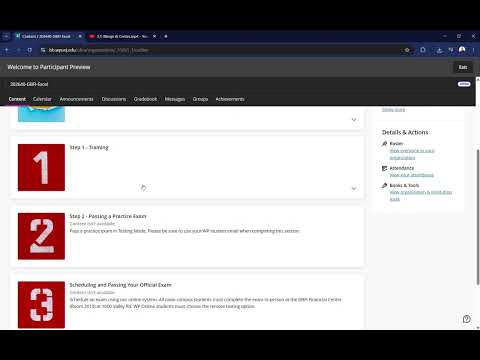This screenshot has height=360, width=480.
Task: Open the browser extensions icon
Action: (423, 50)
